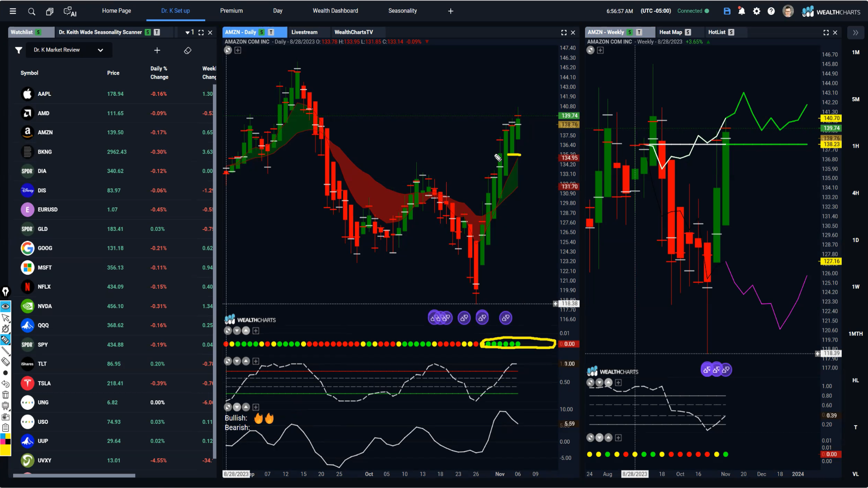The height and width of the screenshot is (488, 868).
Task: Open settings gear in the top bar
Action: 756,11
